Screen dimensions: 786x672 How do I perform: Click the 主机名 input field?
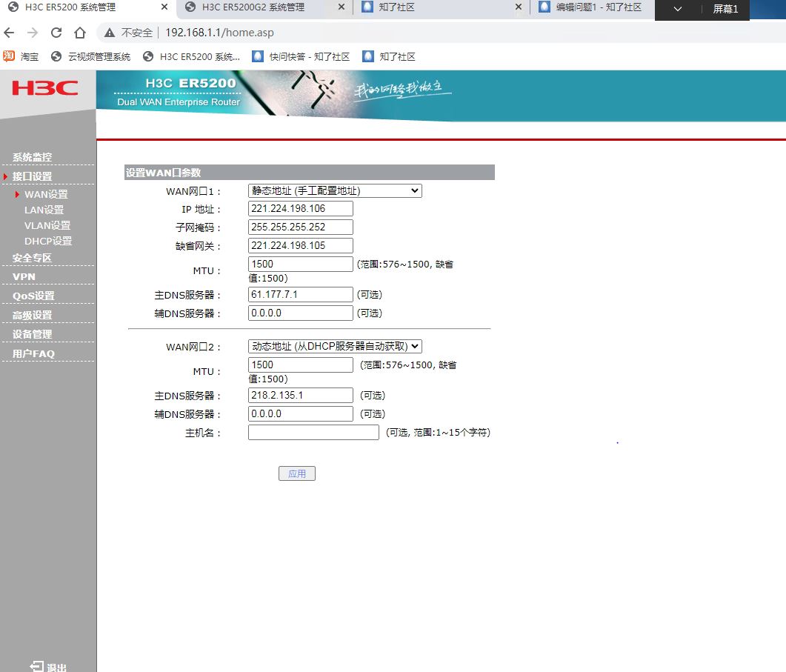(313, 432)
